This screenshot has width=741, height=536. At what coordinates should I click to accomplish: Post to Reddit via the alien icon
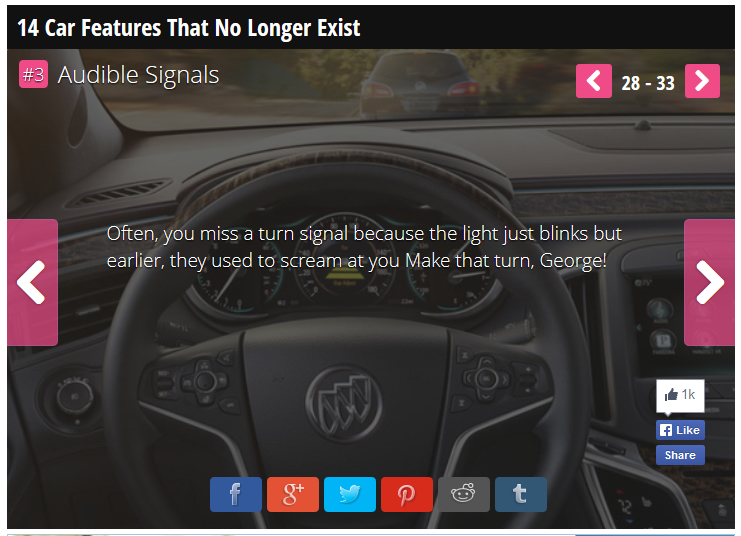[x=464, y=494]
